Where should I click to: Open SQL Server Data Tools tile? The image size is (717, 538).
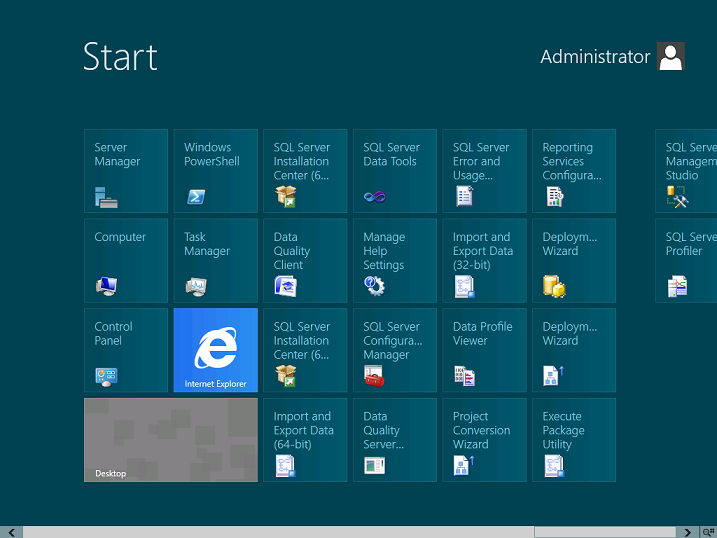[x=395, y=170]
